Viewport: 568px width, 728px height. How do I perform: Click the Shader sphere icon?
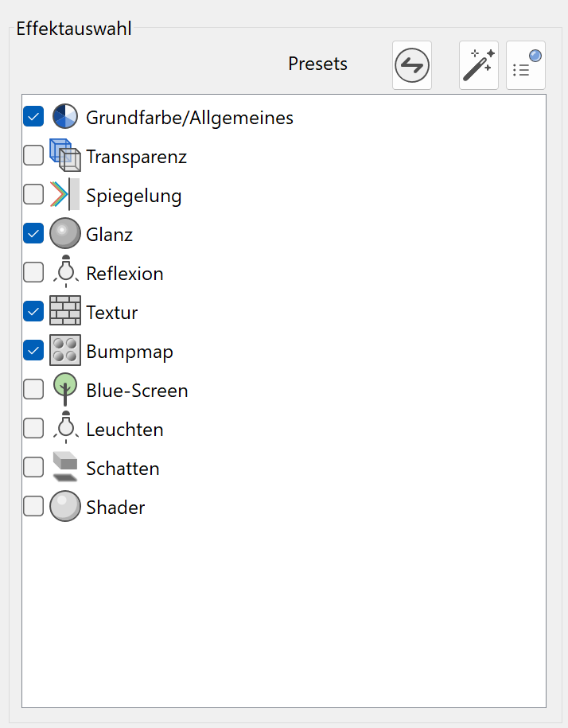[x=65, y=506]
